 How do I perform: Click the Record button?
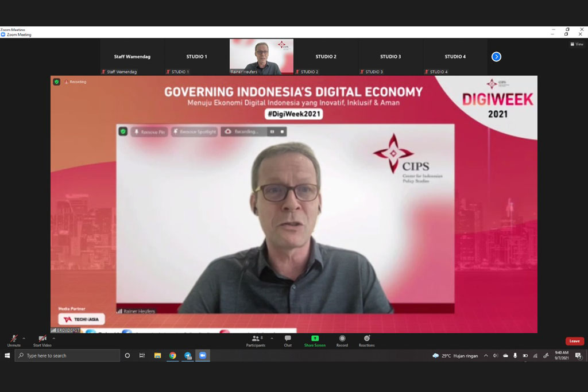[342, 341]
